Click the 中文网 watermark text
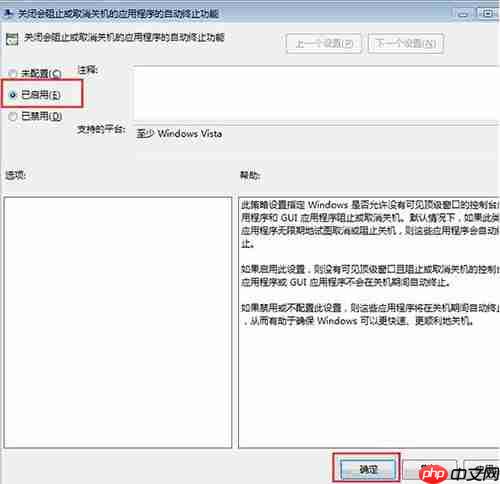This screenshot has width=500, height=484. (x=474, y=473)
